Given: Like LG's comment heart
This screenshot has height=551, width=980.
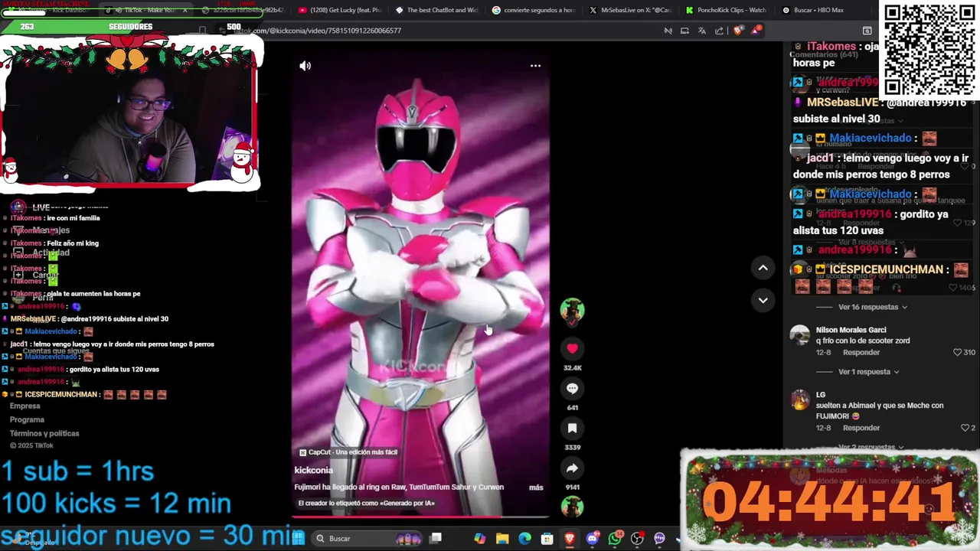Looking at the screenshot, I should [x=965, y=428].
